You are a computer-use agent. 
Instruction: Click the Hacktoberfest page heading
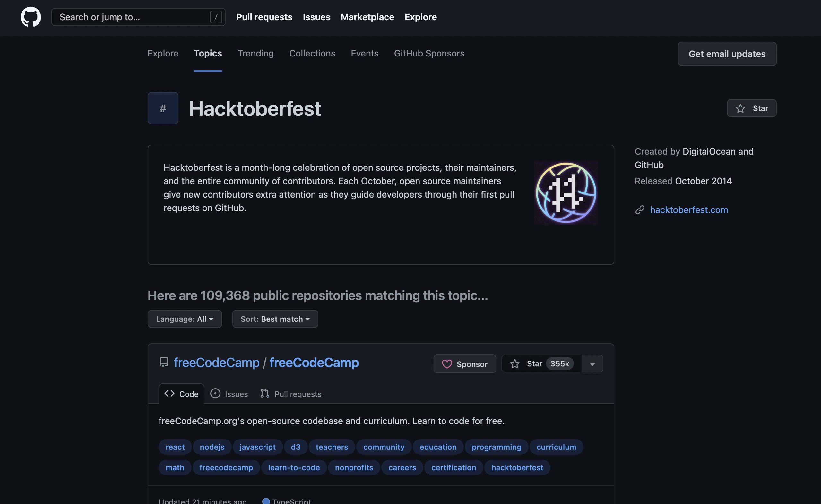255,109
